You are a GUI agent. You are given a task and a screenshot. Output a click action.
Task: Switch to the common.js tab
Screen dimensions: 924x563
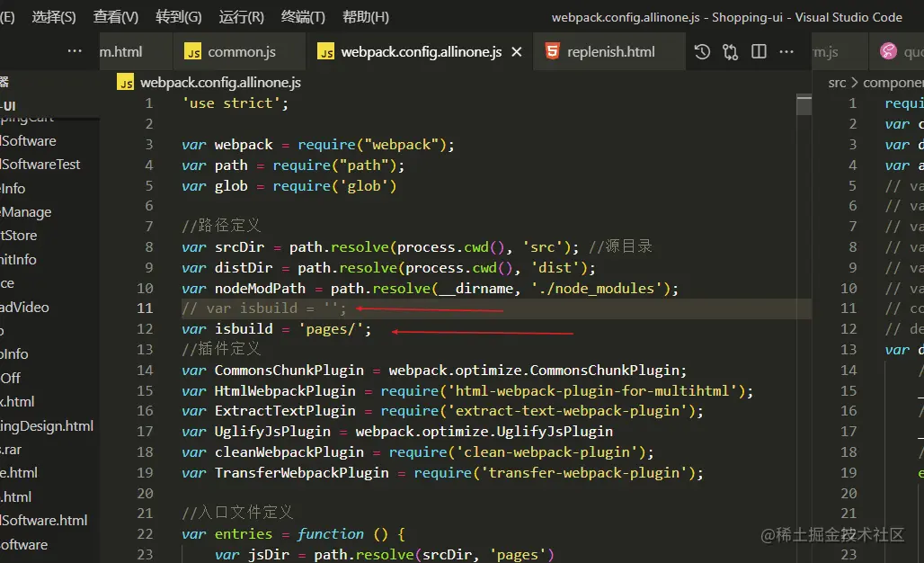point(241,52)
